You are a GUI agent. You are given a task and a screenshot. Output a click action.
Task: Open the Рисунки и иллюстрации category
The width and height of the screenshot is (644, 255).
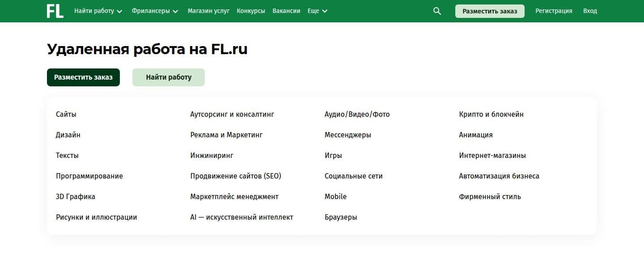[97, 217]
